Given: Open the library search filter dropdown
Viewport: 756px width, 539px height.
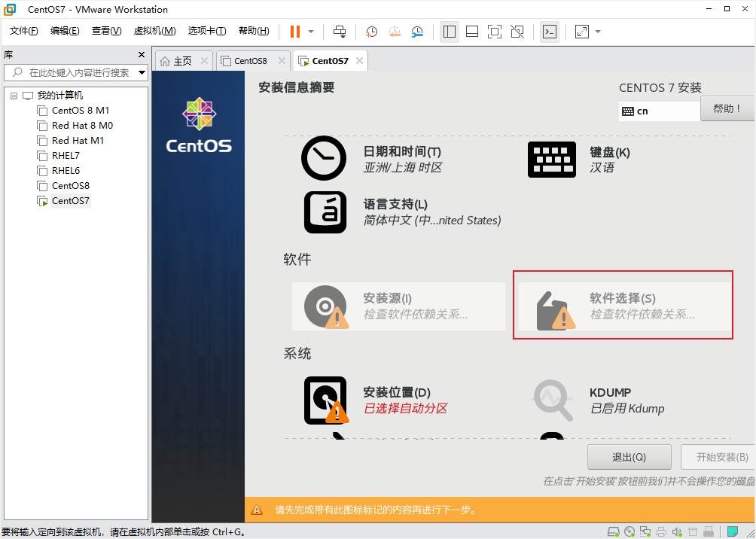Looking at the screenshot, I should point(142,73).
